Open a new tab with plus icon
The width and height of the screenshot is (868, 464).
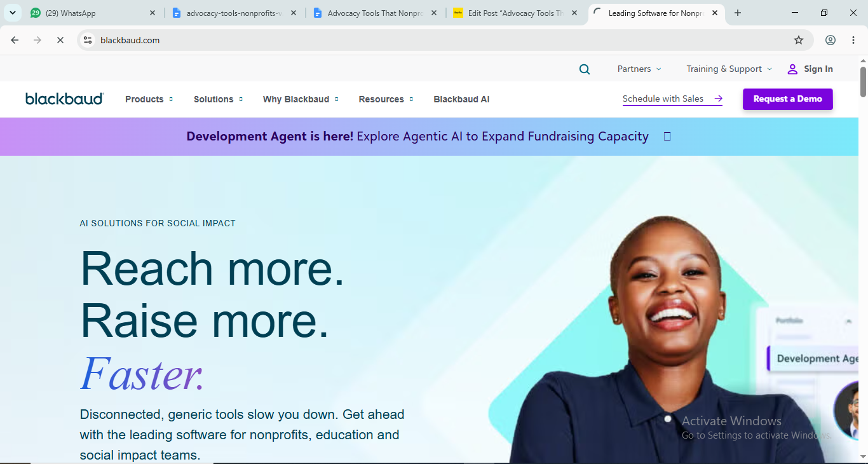click(x=738, y=13)
